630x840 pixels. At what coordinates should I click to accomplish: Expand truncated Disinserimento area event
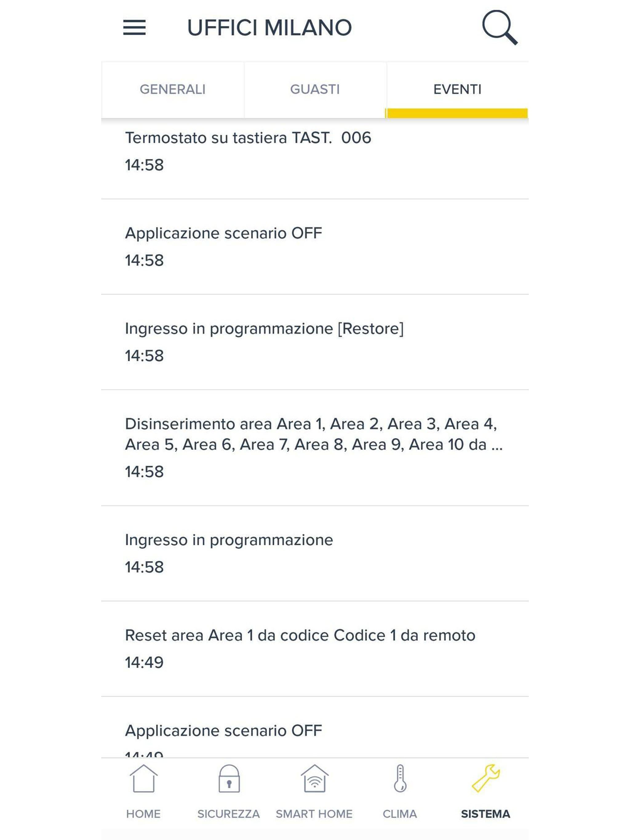pyautogui.click(x=315, y=448)
